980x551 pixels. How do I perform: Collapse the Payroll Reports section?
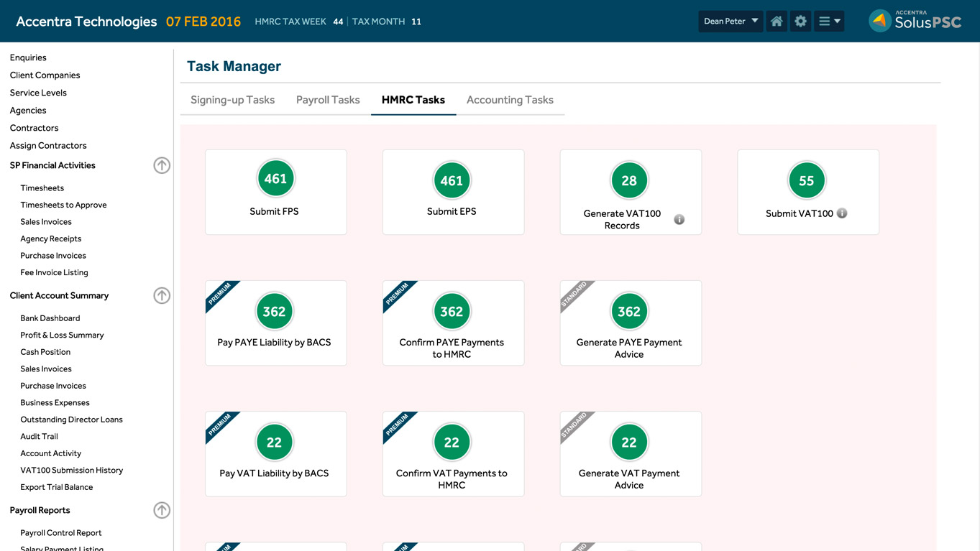click(162, 510)
